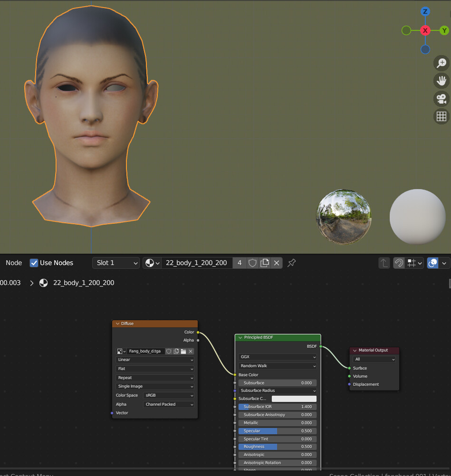
Task: Open the Single Image source dropdown
Action: pos(155,386)
